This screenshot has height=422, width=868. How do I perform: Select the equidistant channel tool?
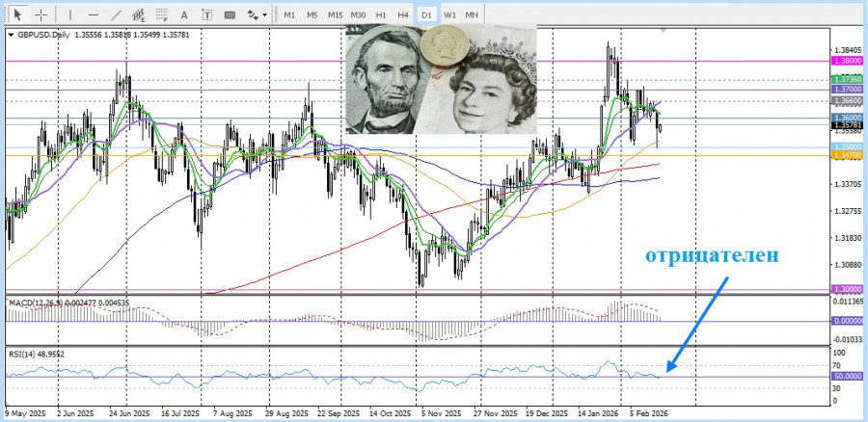[139, 14]
